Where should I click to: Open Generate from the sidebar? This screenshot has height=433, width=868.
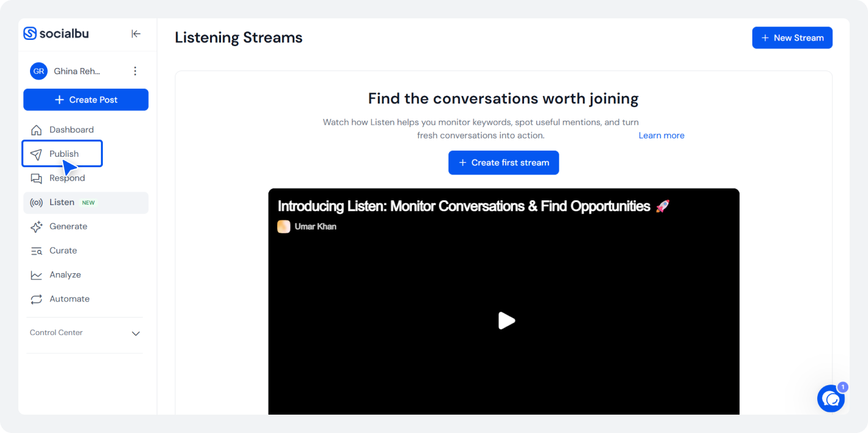(x=86, y=227)
